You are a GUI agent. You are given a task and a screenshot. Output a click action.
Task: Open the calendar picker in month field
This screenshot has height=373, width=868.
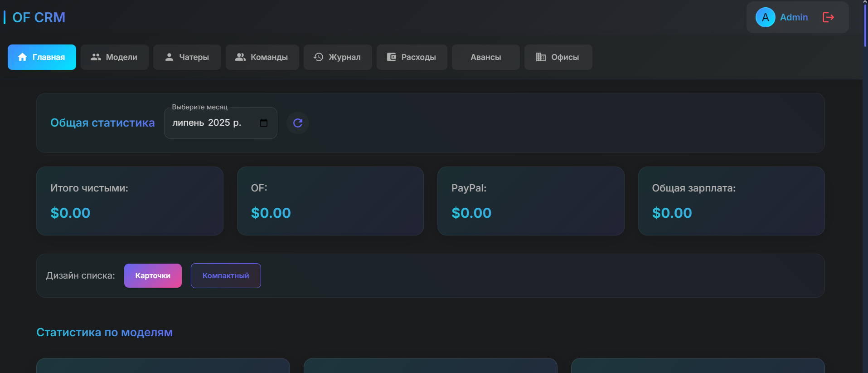click(x=264, y=123)
